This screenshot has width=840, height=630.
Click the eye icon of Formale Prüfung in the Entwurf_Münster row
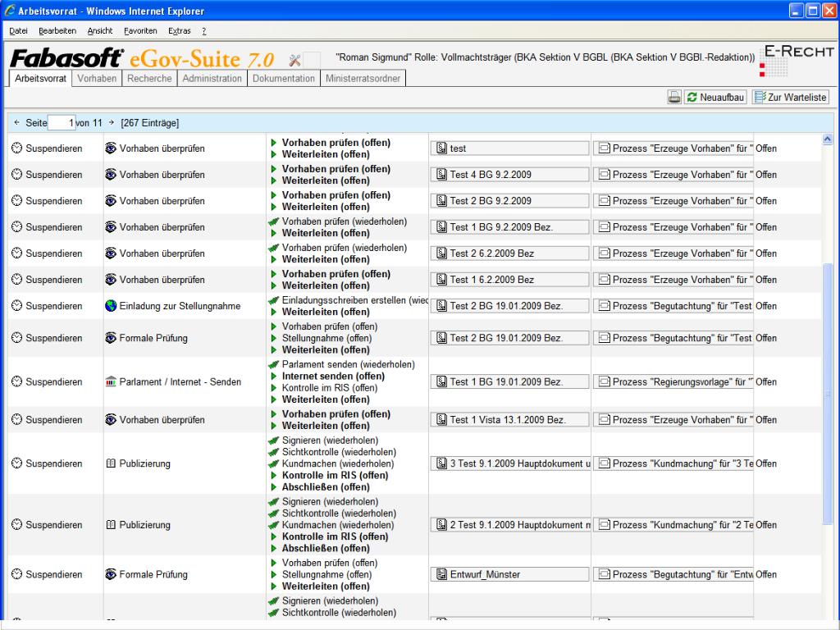pyautogui.click(x=111, y=573)
